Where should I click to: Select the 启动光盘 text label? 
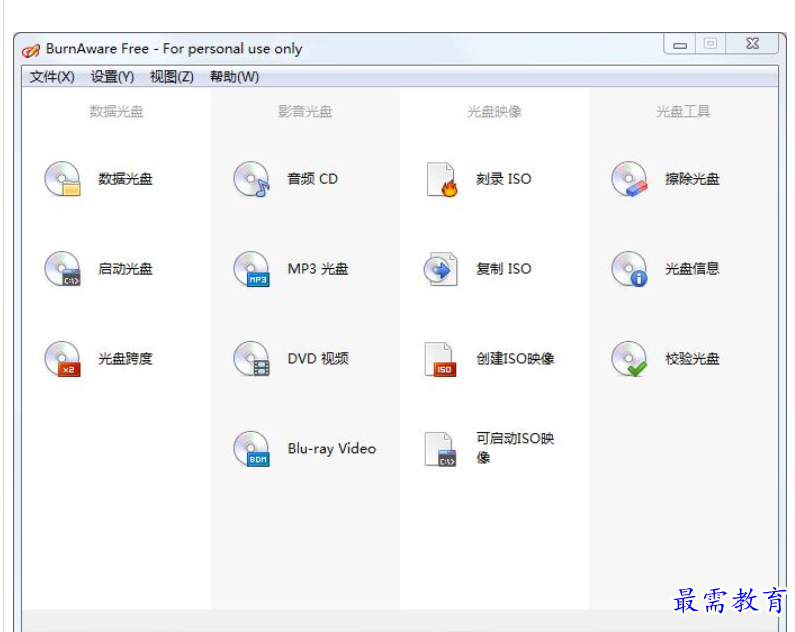coord(125,269)
